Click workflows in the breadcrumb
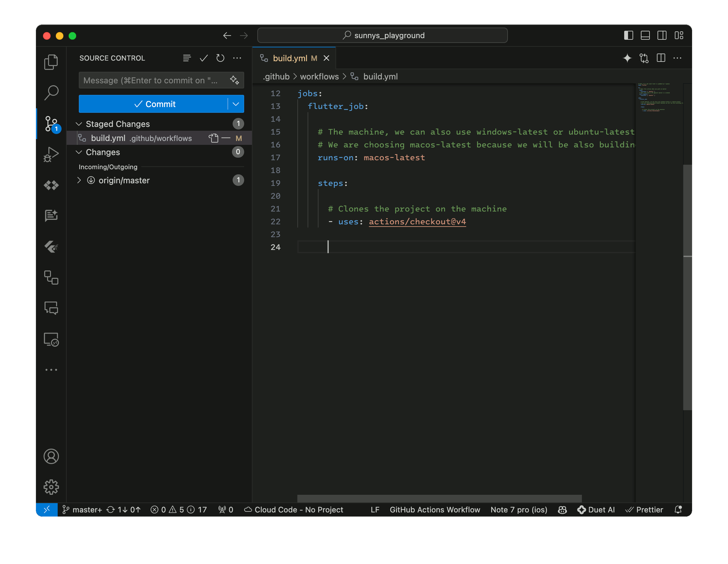The image size is (728, 564). [x=319, y=77]
